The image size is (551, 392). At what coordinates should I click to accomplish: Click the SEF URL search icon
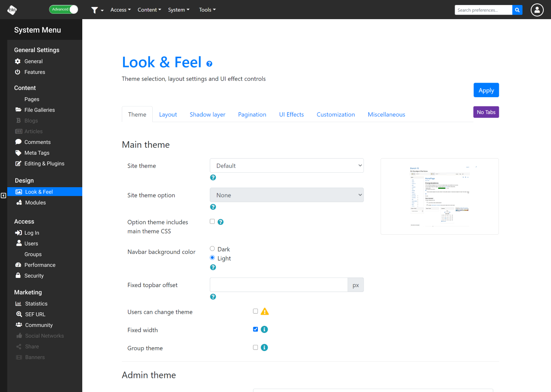pos(19,314)
